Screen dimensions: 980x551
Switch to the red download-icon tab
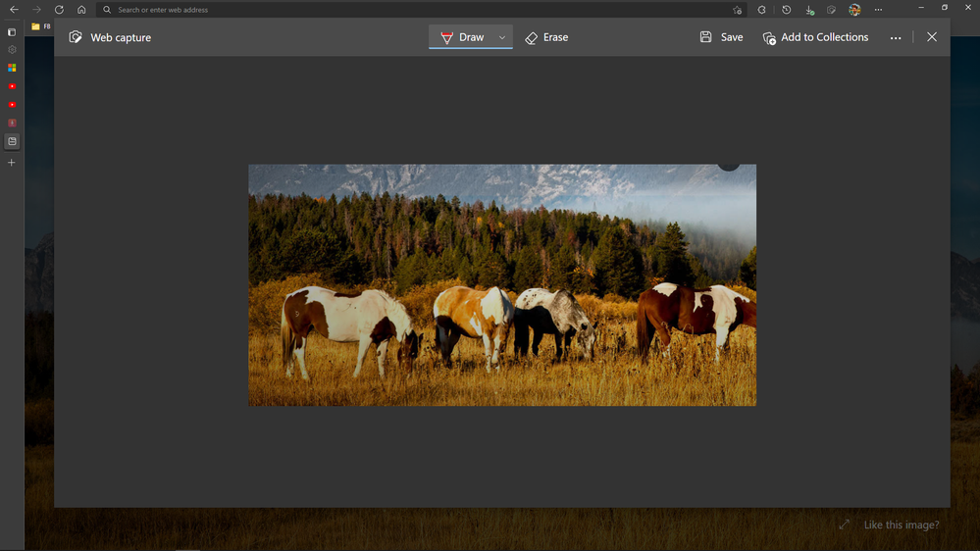12,124
